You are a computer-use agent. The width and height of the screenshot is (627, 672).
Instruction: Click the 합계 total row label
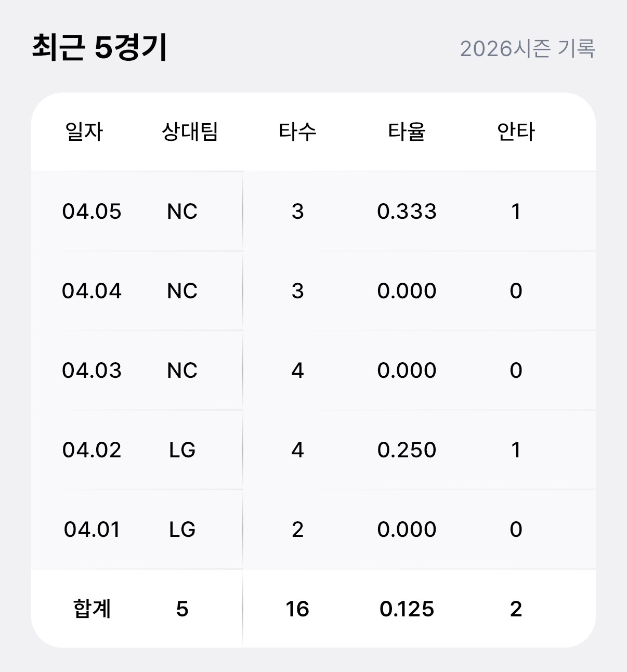(x=92, y=609)
